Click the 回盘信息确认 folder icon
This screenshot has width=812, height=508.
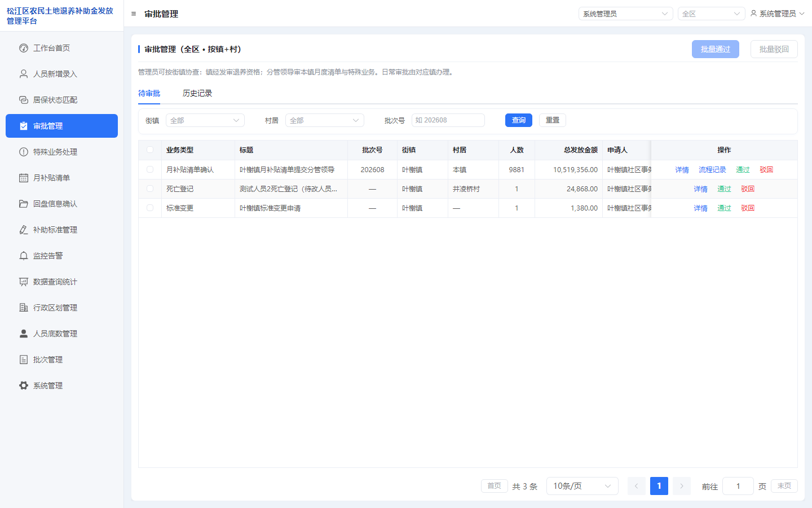(24, 204)
